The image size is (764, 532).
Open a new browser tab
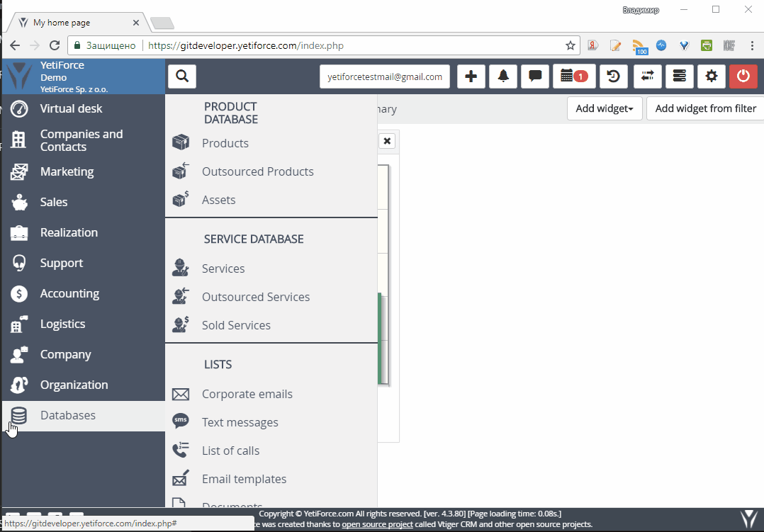coord(162,23)
